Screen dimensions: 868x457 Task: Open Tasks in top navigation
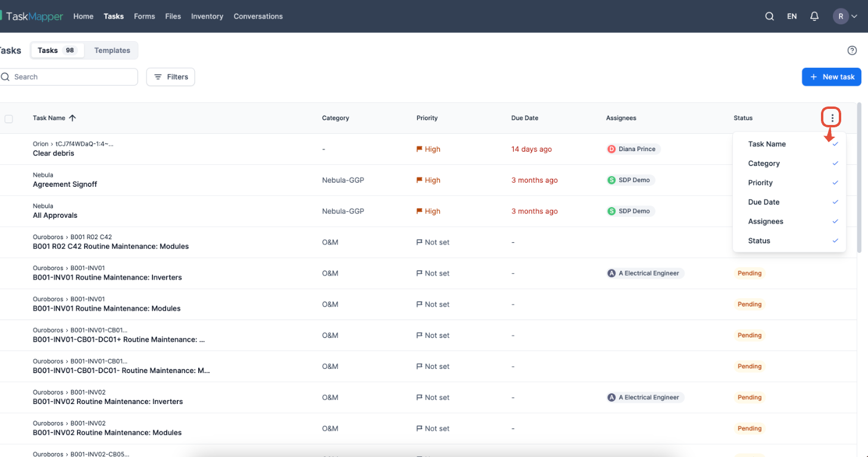pyautogui.click(x=114, y=17)
